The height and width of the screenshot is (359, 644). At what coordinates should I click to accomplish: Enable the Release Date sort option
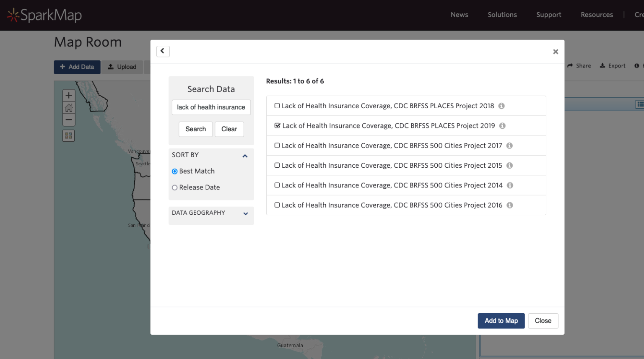174,187
